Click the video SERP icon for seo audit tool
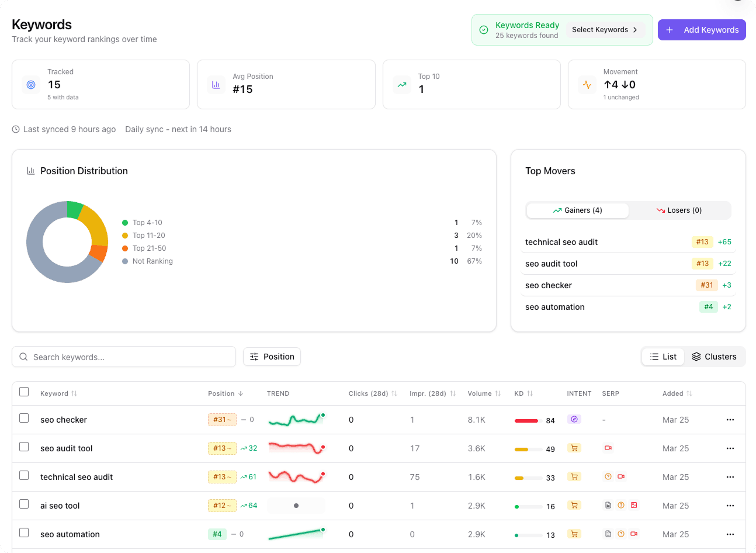This screenshot has height=553, width=756. (x=608, y=448)
